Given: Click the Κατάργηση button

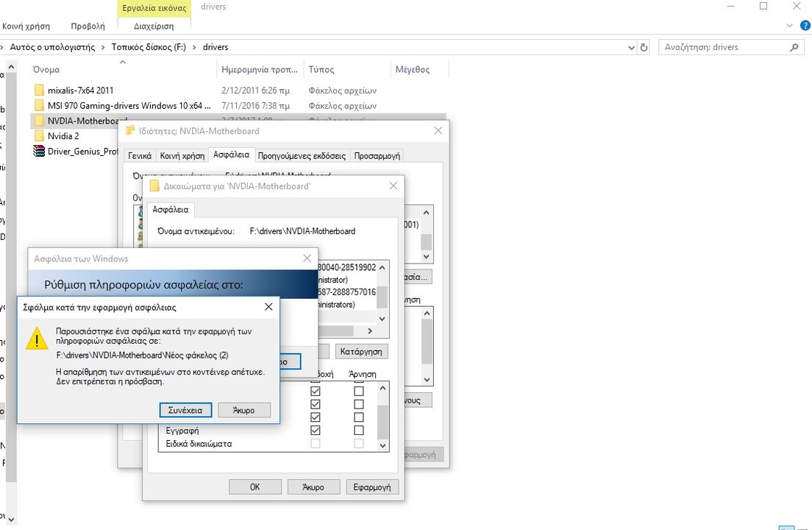Looking at the screenshot, I should [361, 351].
